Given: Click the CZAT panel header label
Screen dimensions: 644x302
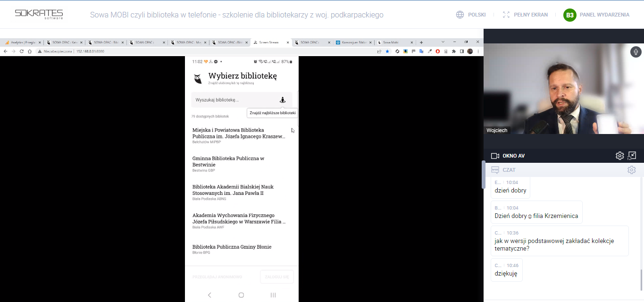Looking at the screenshot, I should pos(509,170).
